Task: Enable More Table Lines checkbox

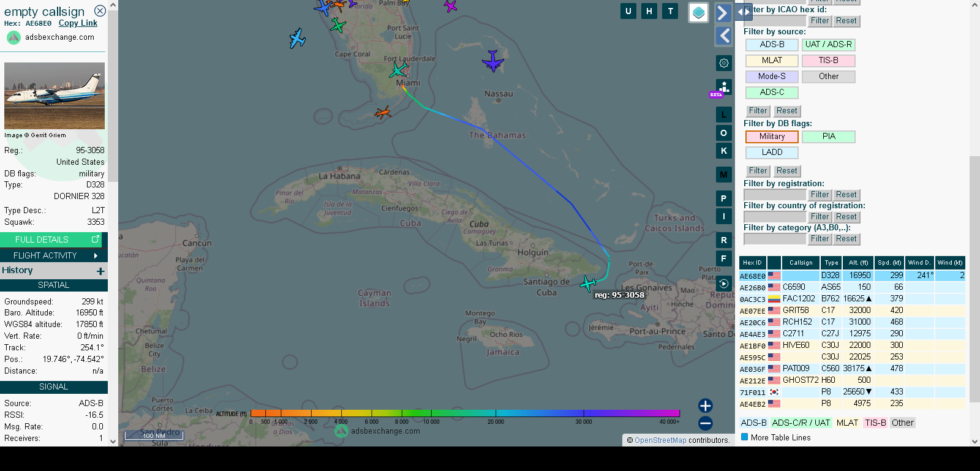Action: [x=745, y=437]
